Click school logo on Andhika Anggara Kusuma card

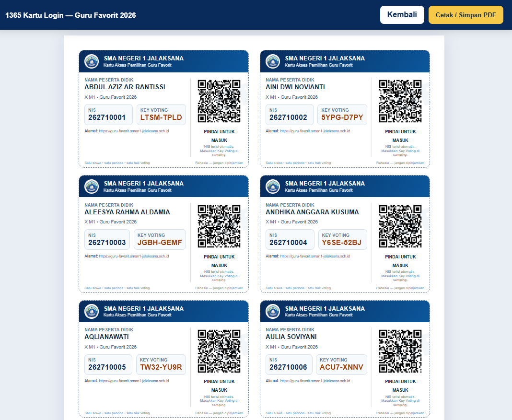(273, 187)
